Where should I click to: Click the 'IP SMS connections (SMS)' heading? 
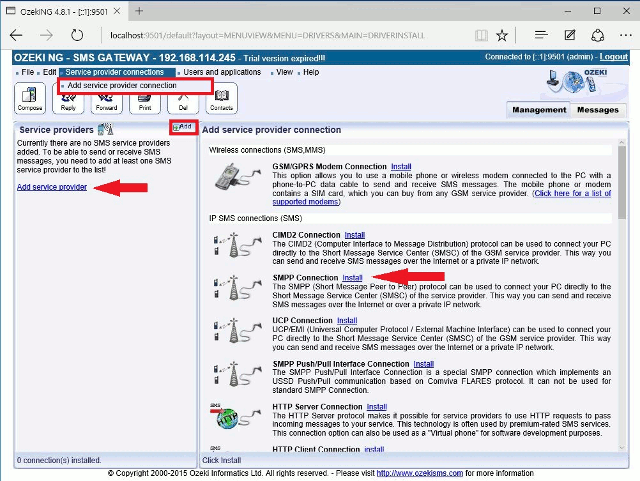(x=256, y=218)
